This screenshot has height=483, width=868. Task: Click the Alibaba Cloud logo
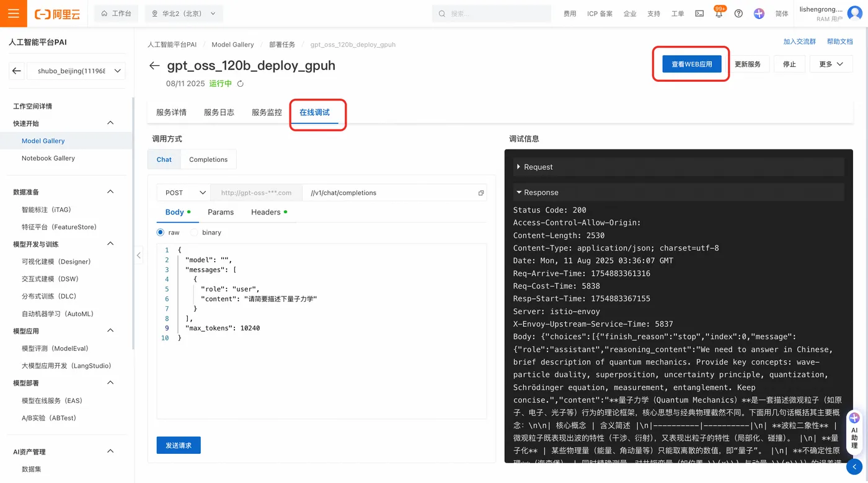[x=57, y=14]
